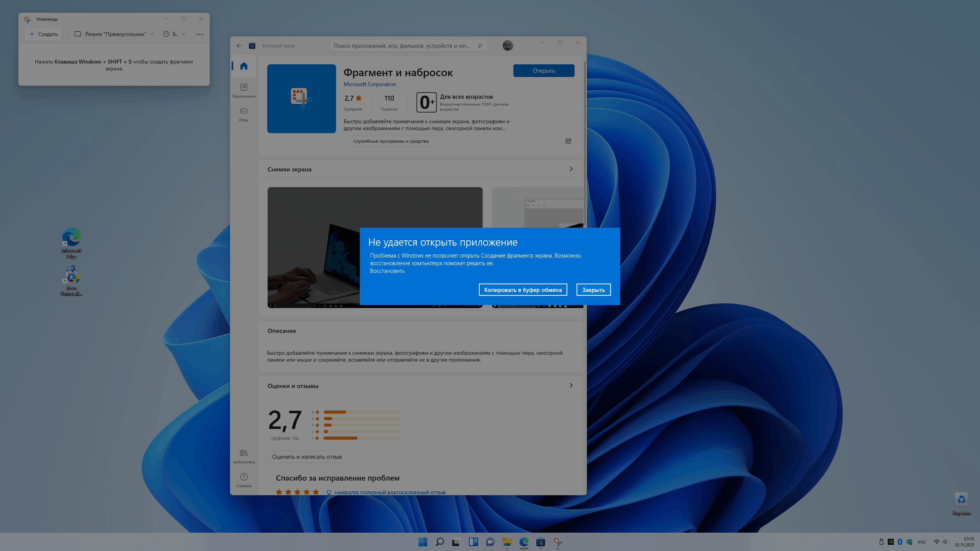Click the Восстановить link in the dialog
The width and height of the screenshot is (980, 551).
[387, 271]
